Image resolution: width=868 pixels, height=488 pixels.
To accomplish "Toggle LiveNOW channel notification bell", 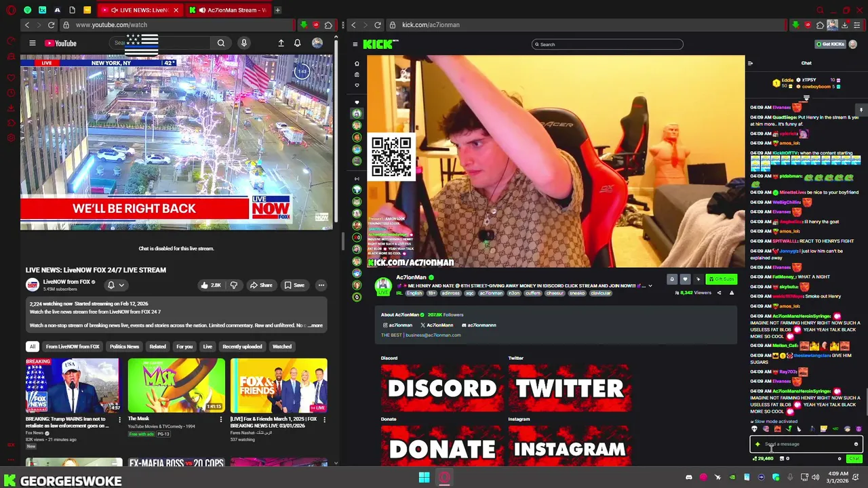I will (111, 285).
